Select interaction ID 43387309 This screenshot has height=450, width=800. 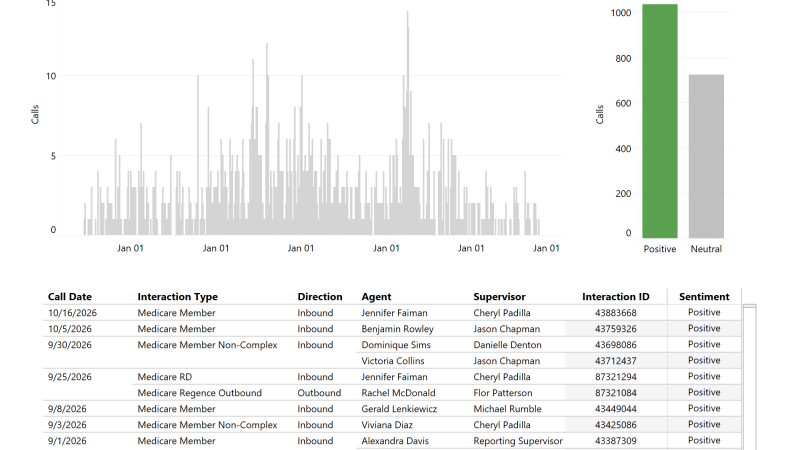pos(616,441)
